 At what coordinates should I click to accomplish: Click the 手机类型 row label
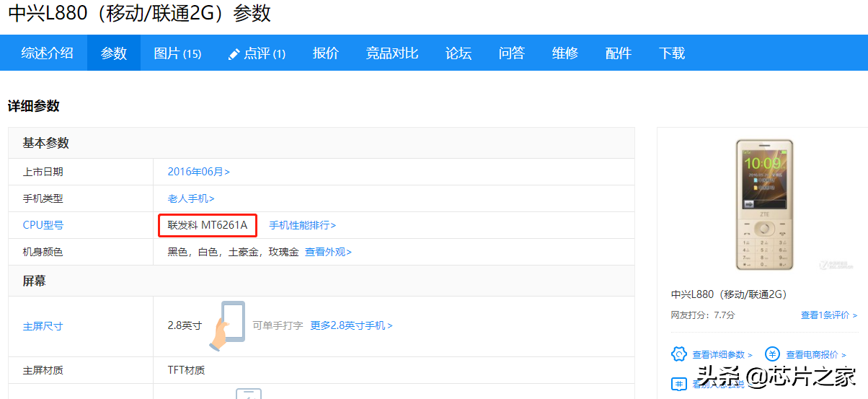click(x=43, y=198)
